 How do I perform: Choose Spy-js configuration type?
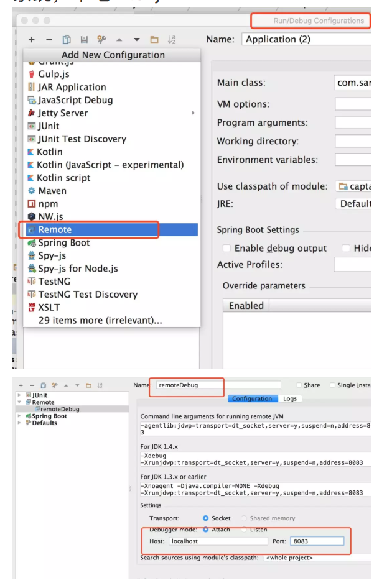[x=112, y=255]
